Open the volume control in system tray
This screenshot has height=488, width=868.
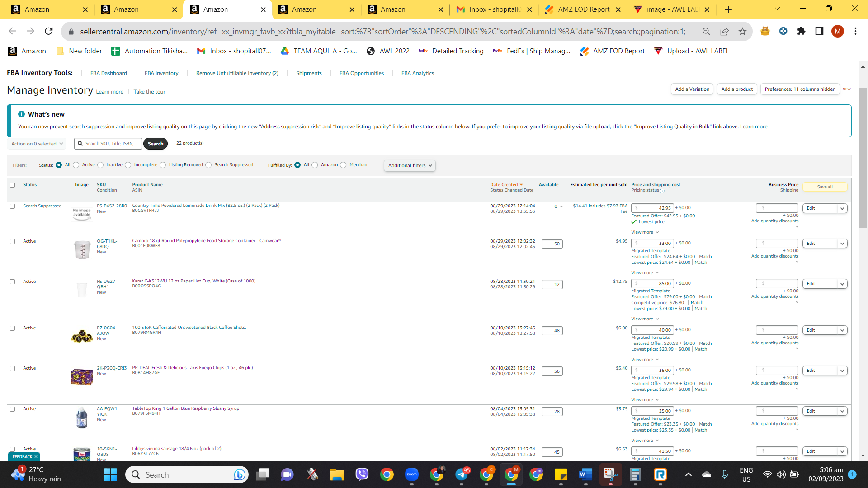[x=781, y=474]
